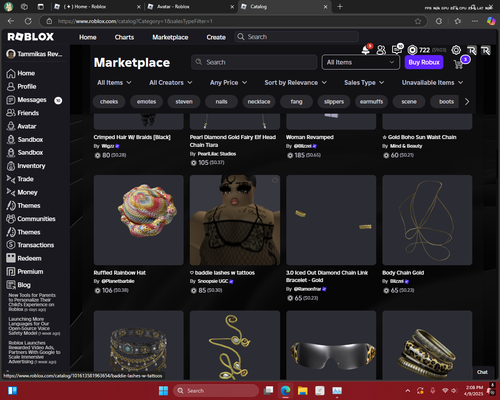Select the necklace tag chip
This screenshot has width=500, height=400.
[259, 102]
